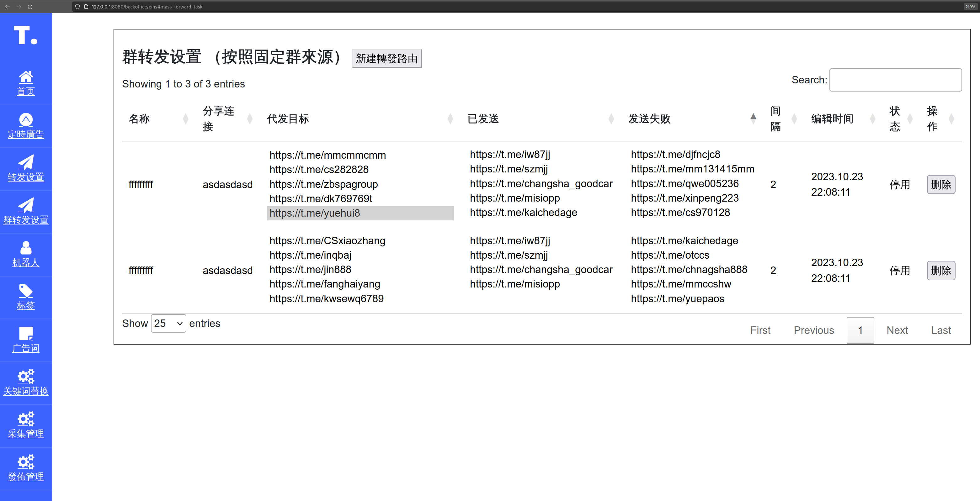Click the https://t.me/yuehui8 highlighted link
This screenshot has height=501, width=980.
click(315, 213)
